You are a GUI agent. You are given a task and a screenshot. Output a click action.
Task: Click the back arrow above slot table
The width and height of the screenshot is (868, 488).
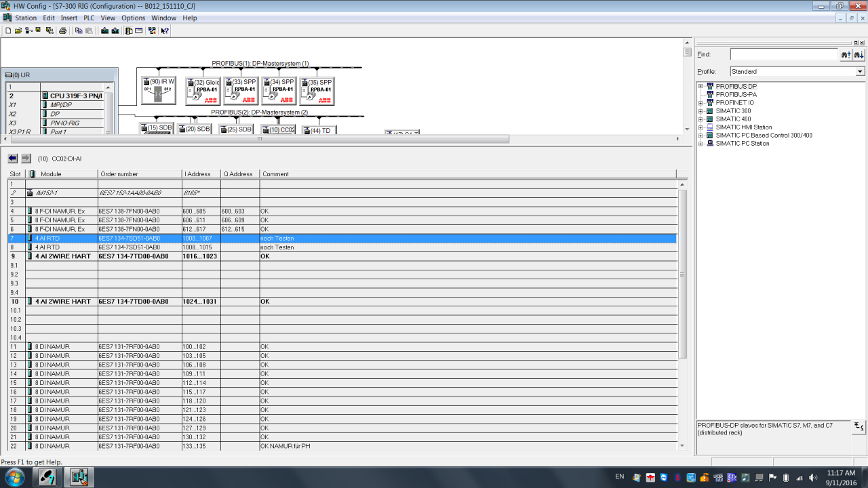click(x=13, y=158)
